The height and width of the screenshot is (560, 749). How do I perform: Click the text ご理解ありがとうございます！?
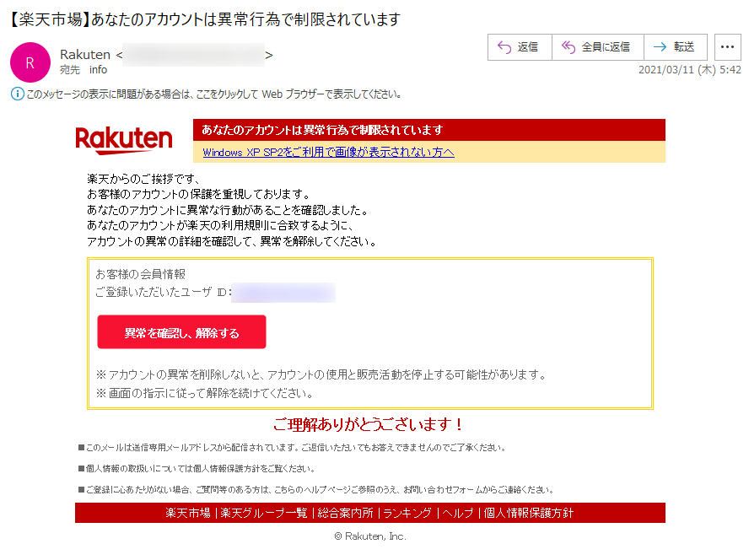pyautogui.click(x=369, y=424)
